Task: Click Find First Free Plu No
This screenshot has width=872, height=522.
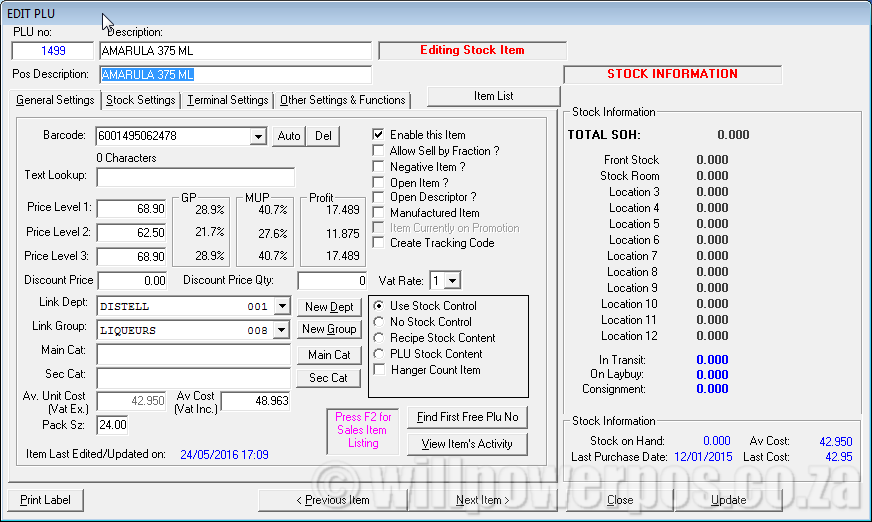Action: [467, 417]
